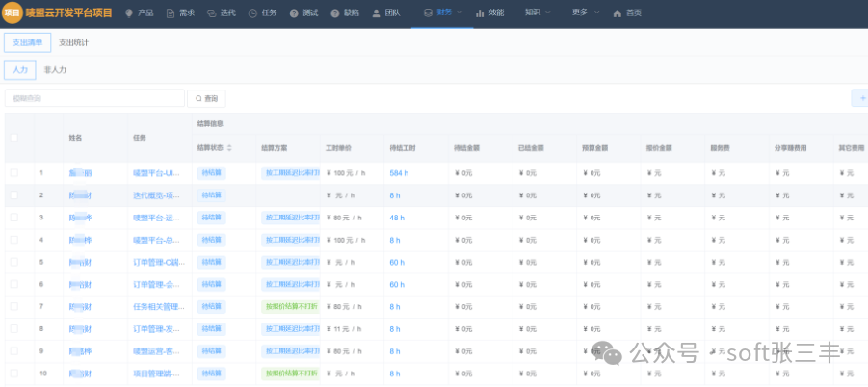Check the checkbox for row 1

coord(13,173)
